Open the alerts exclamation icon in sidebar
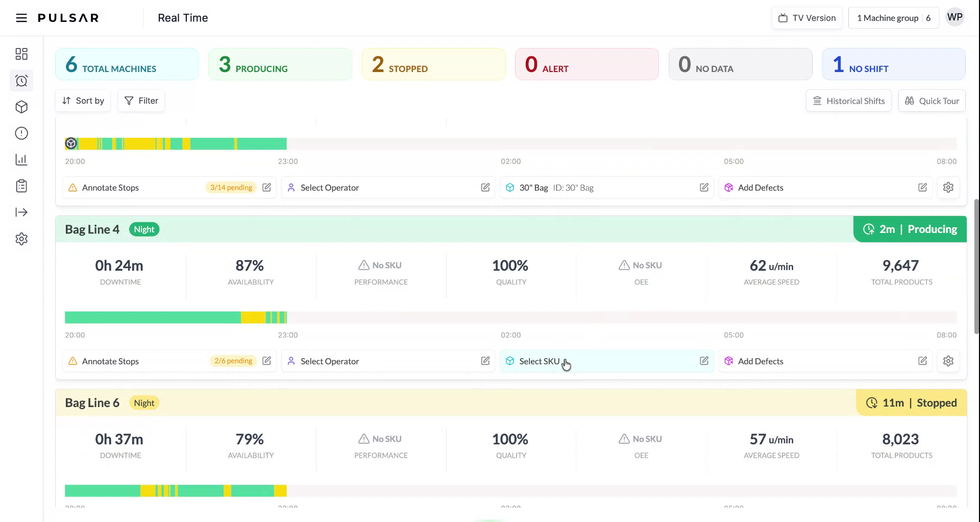This screenshot has height=522, width=980. (x=21, y=133)
